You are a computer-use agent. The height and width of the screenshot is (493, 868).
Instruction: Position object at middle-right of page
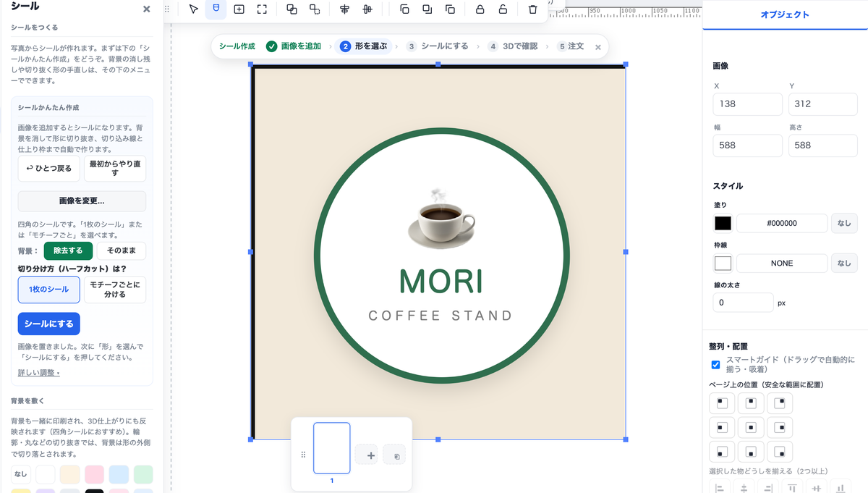click(780, 428)
